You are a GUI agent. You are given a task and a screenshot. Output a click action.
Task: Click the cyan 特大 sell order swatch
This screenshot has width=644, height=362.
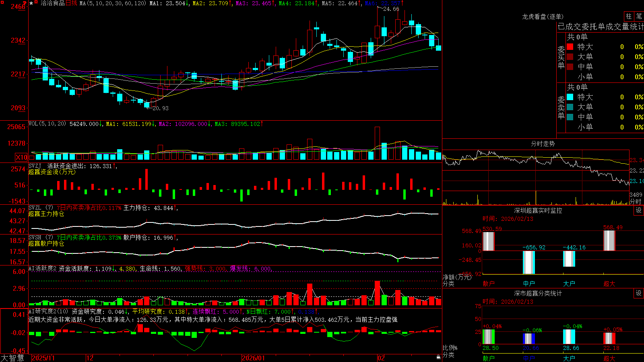tap(570, 97)
